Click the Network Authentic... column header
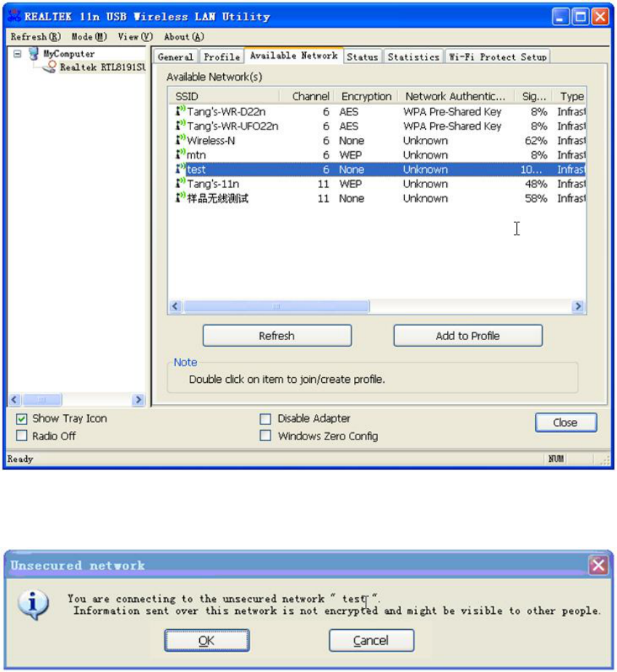The height and width of the screenshot is (672, 617). point(456,97)
